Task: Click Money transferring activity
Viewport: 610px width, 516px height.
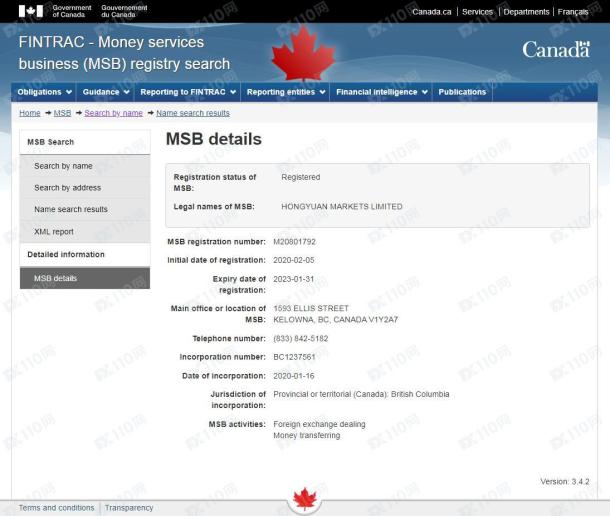Action: coord(307,435)
